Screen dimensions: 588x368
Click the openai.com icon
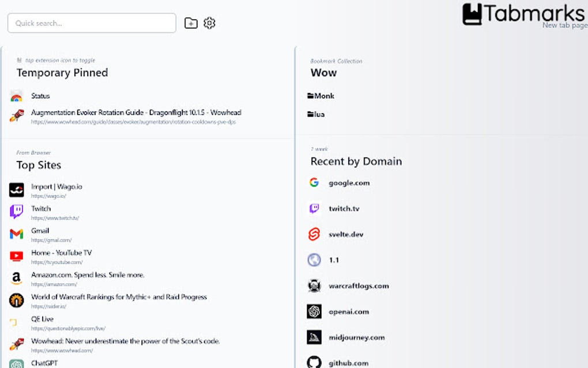pyautogui.click(x=314, y=311)
